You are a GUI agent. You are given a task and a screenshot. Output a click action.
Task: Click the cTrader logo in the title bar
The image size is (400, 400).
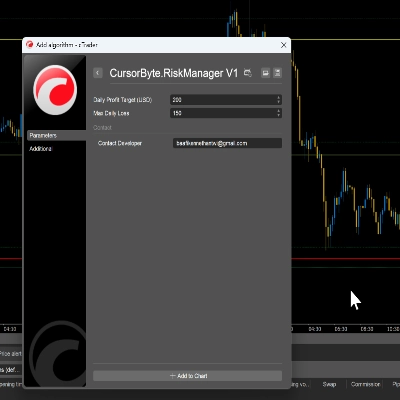coord(29,45)
